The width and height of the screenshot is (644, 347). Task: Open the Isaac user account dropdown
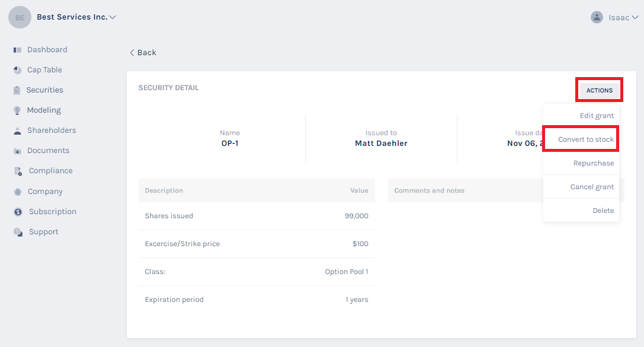coord(614,17)
